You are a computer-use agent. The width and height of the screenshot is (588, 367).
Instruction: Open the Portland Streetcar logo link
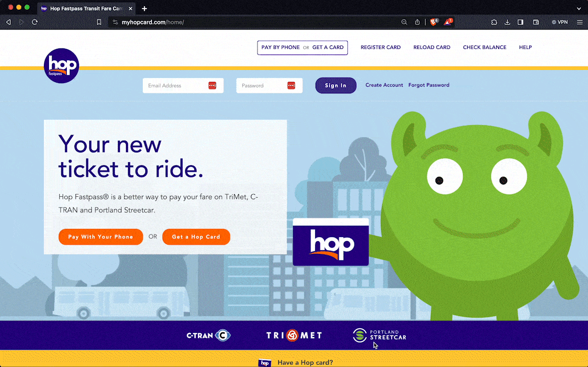tap(379, 335)
